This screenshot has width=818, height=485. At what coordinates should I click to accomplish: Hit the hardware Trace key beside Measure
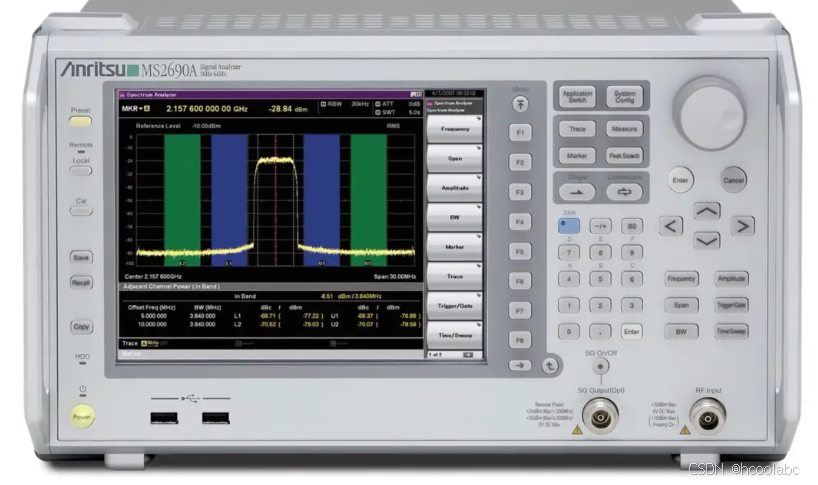577,129
